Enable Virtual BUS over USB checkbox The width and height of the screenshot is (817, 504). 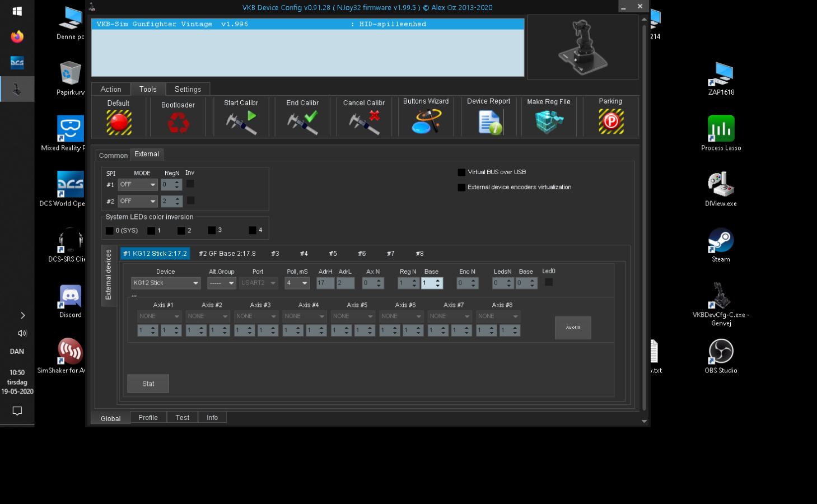coord(461,172)
